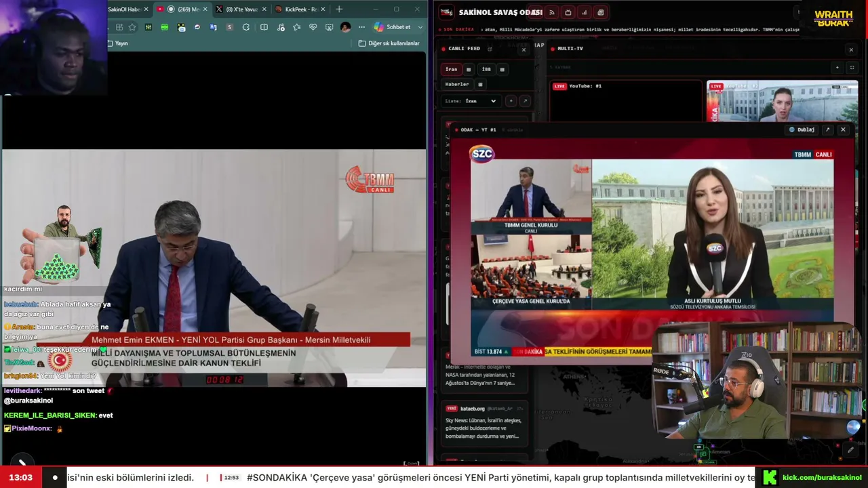Click grid icon next to İran tab
This screenshot has width=868, height=488.
click(468, 69)
